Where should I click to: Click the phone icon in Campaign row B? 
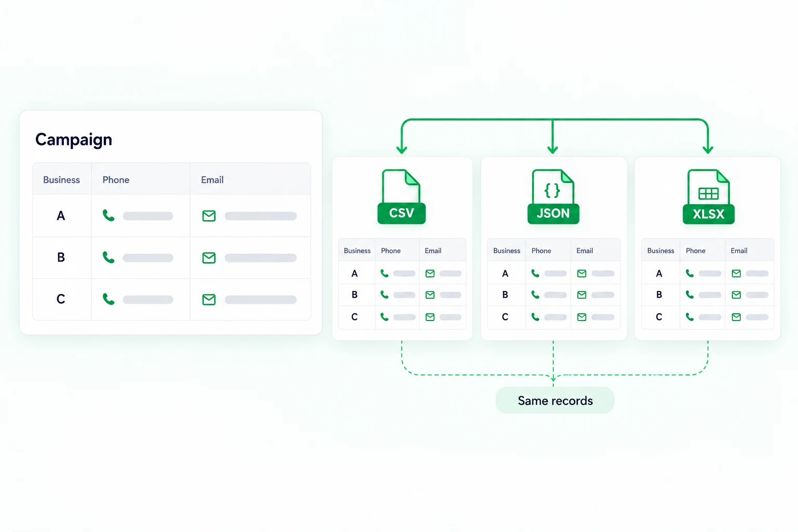tap(109, 258)
